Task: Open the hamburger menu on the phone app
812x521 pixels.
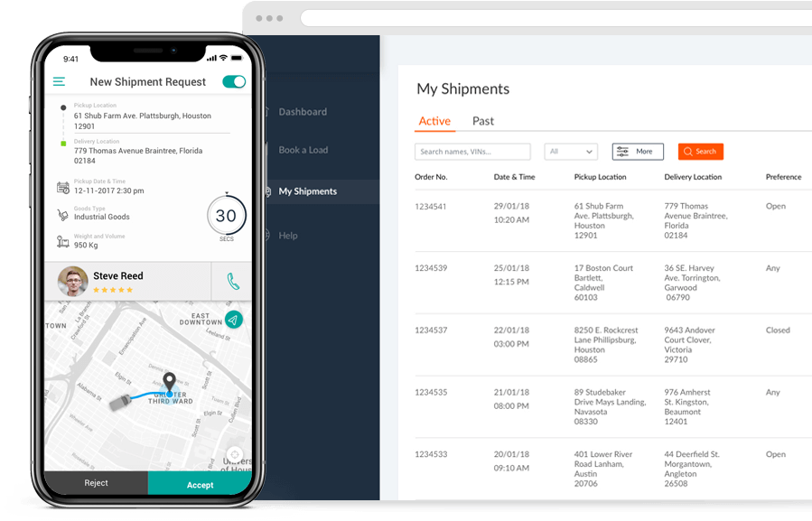Action: pos(58,81)
